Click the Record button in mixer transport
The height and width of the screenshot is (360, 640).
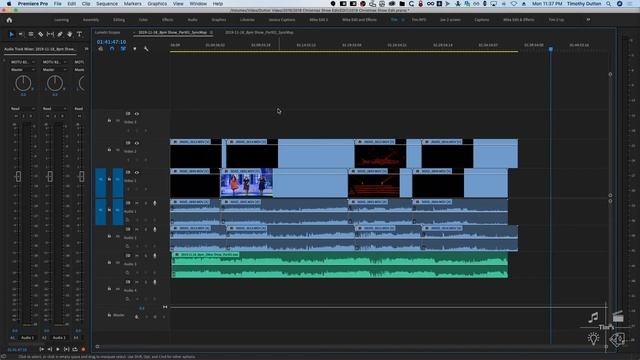tap(83, 349)
